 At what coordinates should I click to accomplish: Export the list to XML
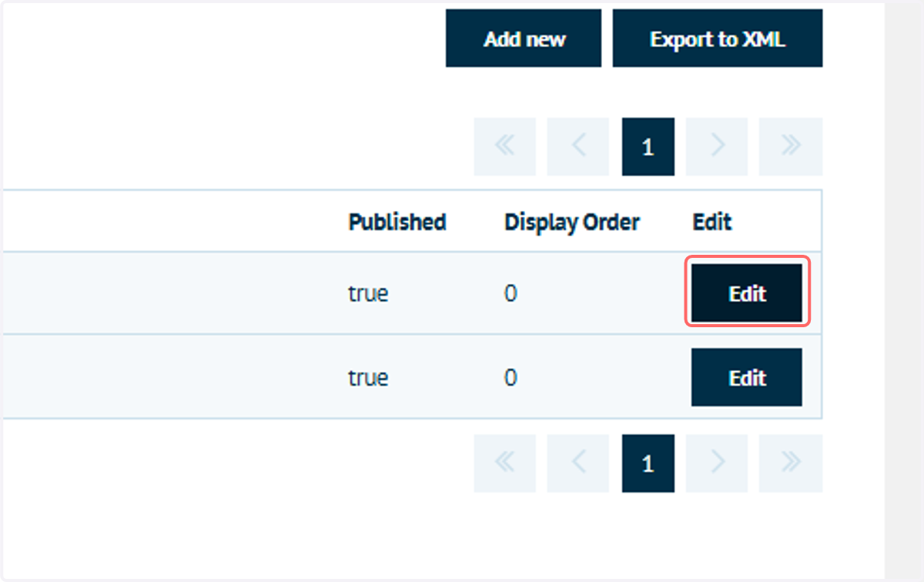pos(718,38)
